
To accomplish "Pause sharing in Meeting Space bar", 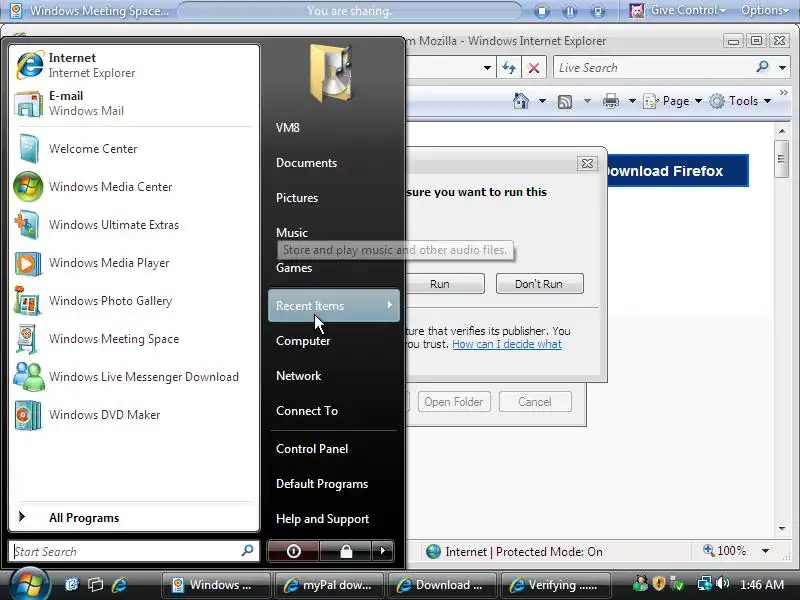I will (x=570, y=11).
